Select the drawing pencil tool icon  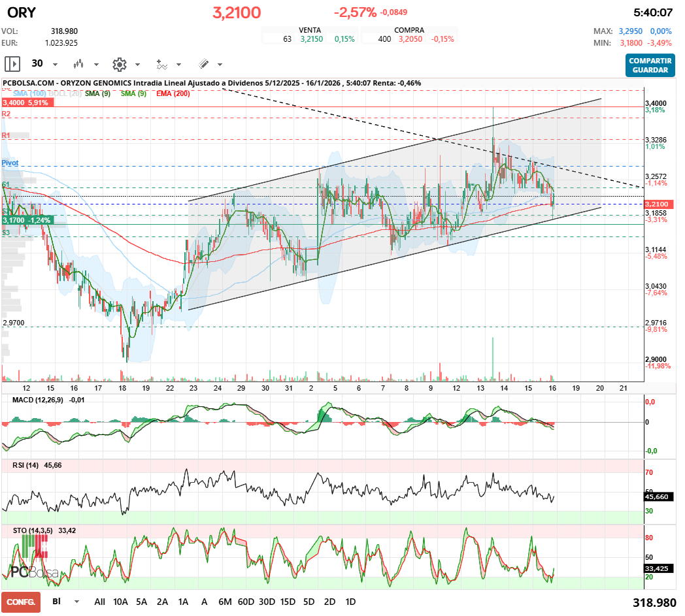(204, 64)
